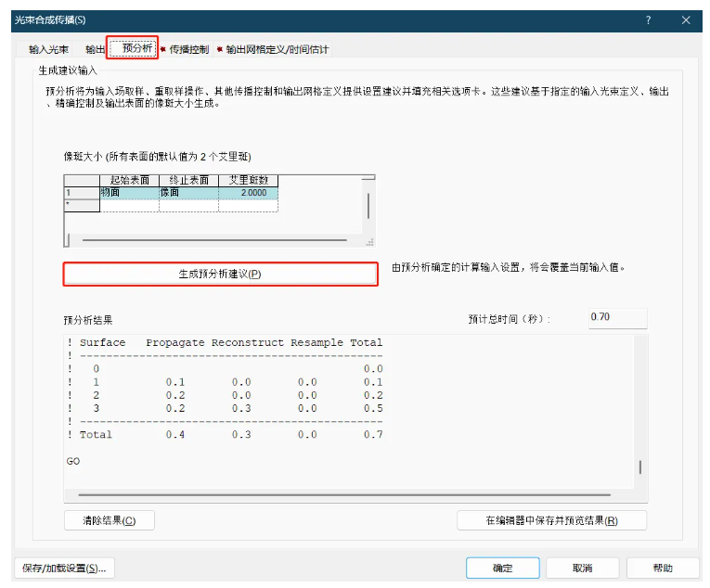Click the title bar help question mark

pyautogui.click(x=648, y=19)
